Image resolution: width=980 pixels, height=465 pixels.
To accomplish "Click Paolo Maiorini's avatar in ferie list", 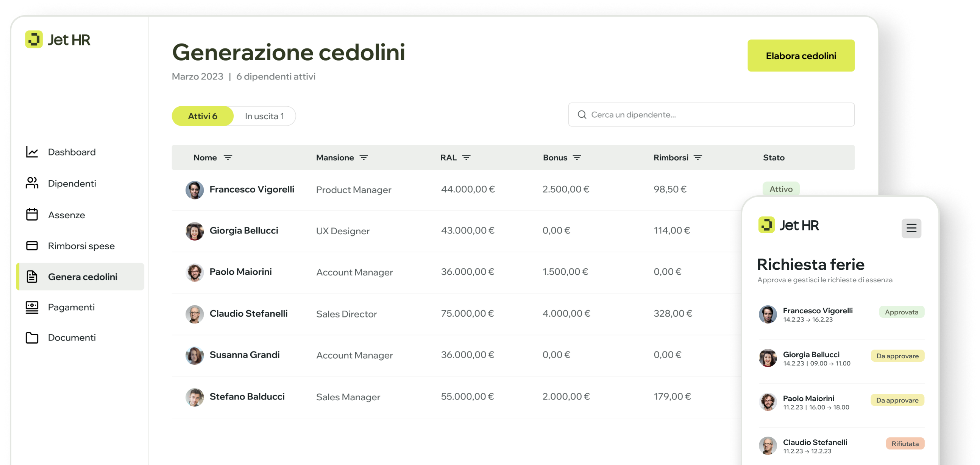I will (768, 402).
